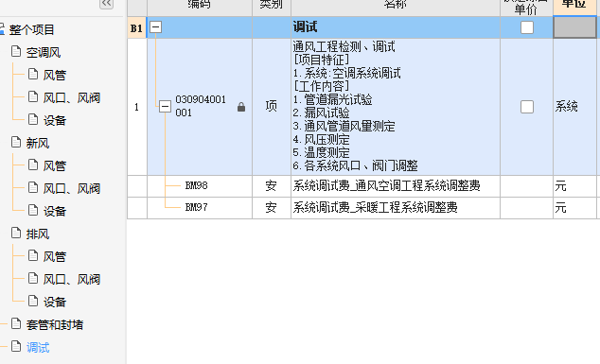Click the document icon next to 空调风

pos(16,51)
